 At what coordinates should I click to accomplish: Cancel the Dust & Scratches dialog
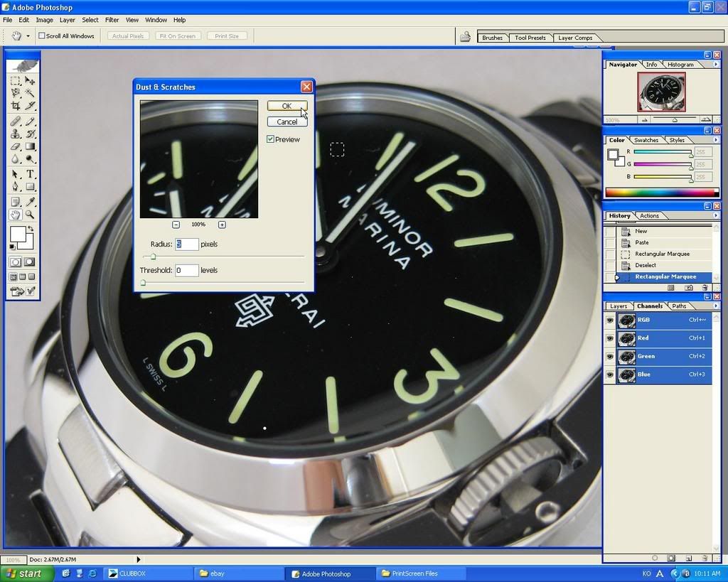tap(287, 122)
